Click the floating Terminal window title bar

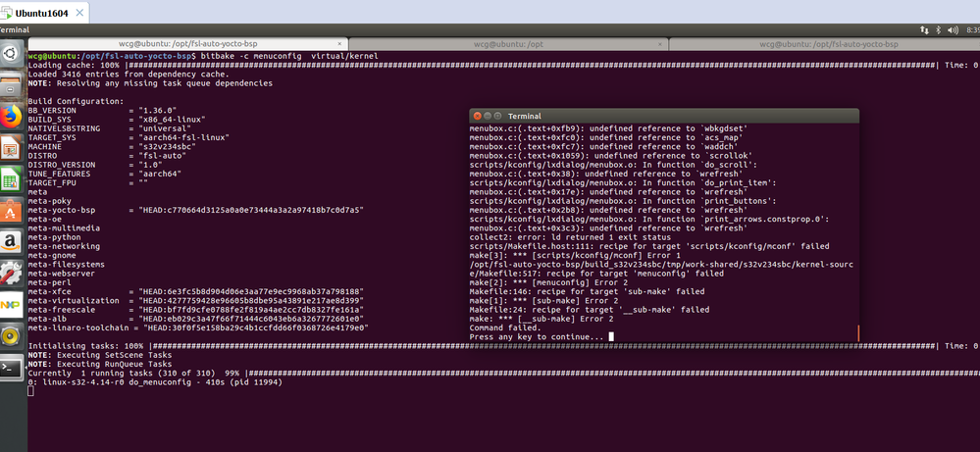[x=664, y=116]
